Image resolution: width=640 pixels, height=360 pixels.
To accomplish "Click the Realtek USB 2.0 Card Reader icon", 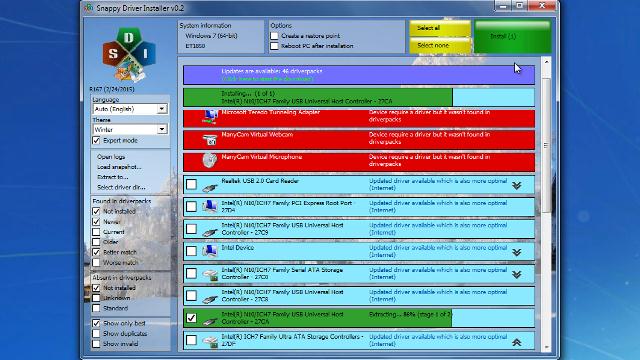I will [210, 187].
